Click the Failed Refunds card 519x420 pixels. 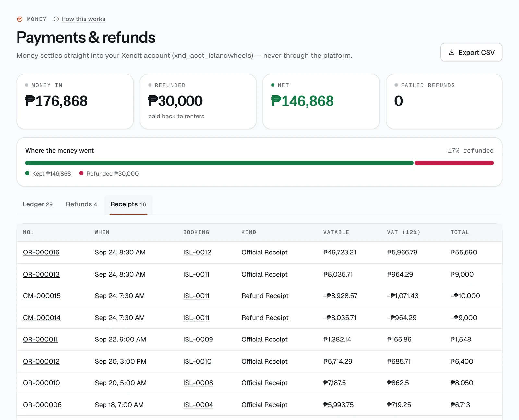coord(444,101)
